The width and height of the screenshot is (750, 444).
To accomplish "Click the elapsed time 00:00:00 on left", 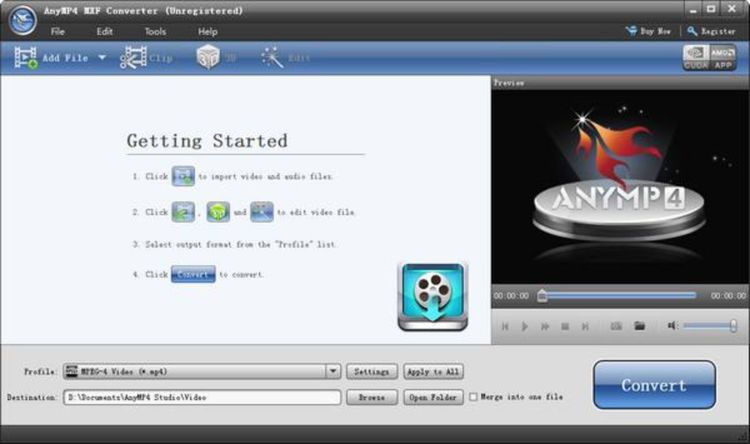I will click(x=511, y=296).
